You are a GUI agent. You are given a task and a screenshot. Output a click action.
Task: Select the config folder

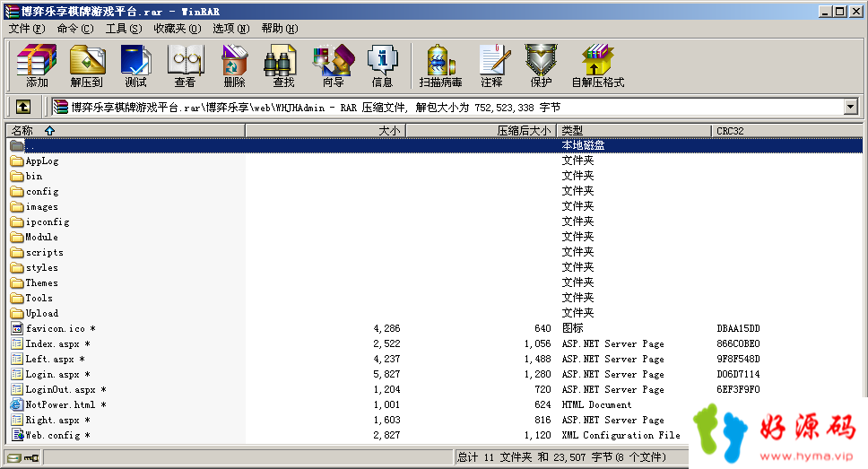coord(34,192)
